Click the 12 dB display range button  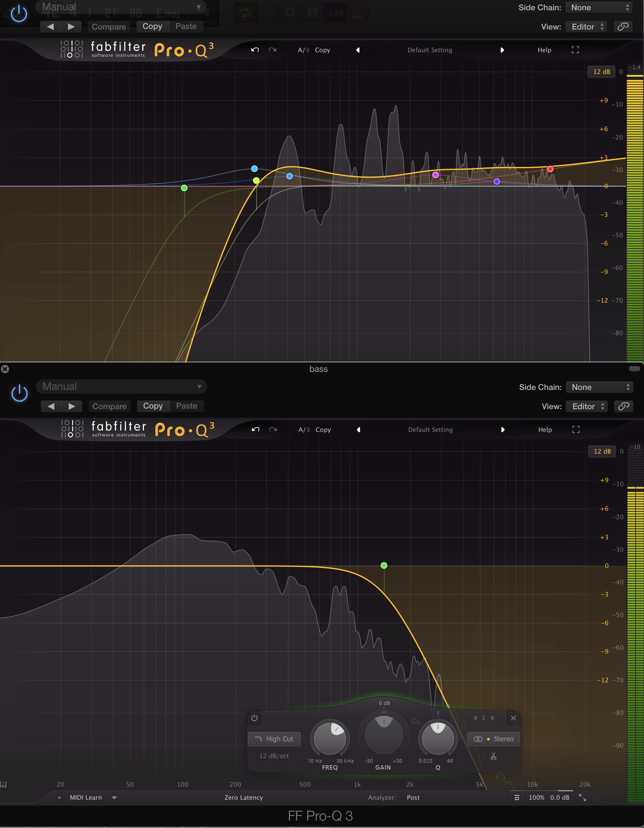(x=602, y=451)
